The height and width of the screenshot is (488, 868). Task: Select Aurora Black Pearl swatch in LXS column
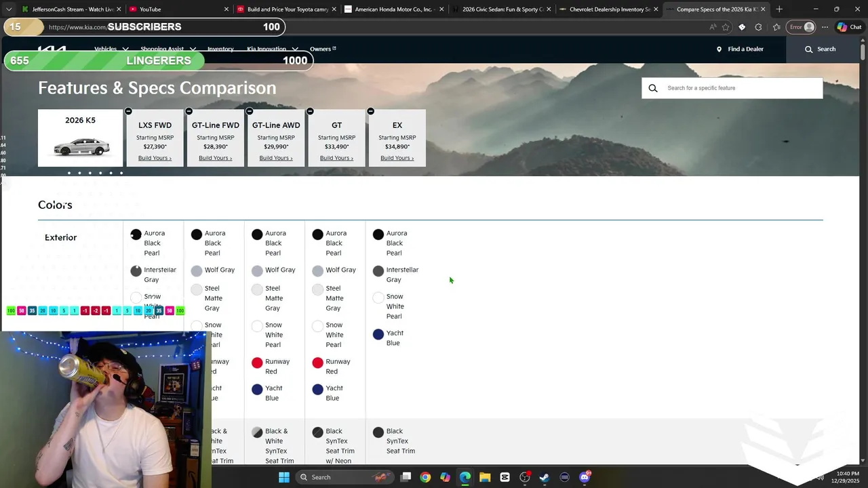[136, 235]
